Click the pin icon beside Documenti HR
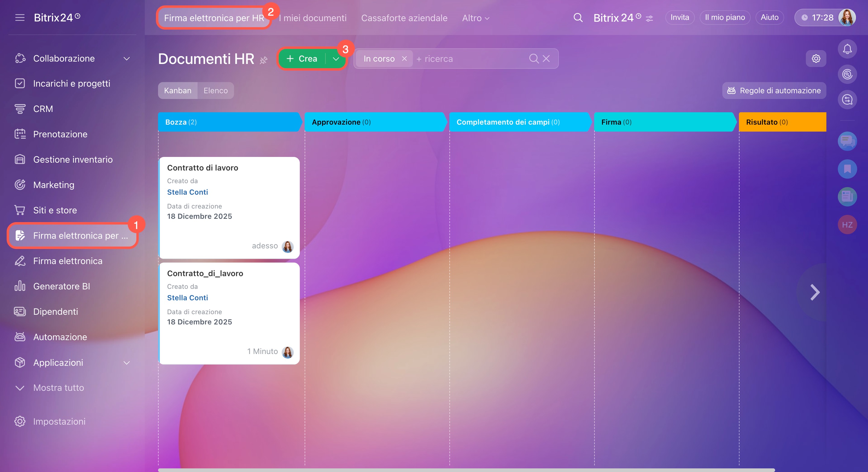The image size is (868, 472). tap(264, 60)
